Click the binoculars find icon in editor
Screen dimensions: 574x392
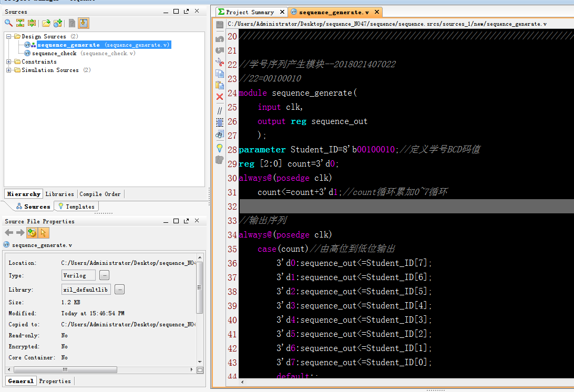point(220,135)
